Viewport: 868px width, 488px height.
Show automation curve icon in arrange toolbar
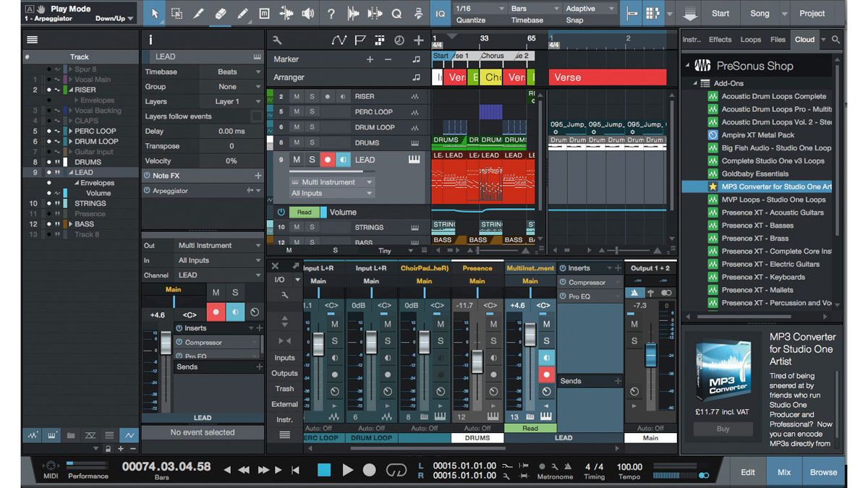pos(340,40)
